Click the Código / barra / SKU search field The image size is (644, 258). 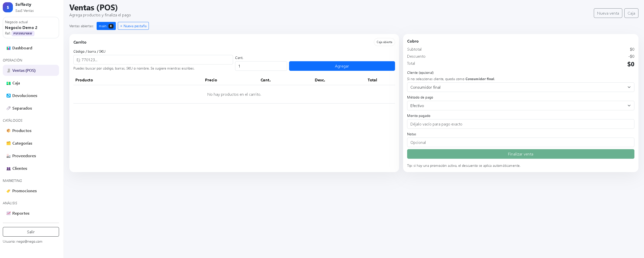[153, 60]
